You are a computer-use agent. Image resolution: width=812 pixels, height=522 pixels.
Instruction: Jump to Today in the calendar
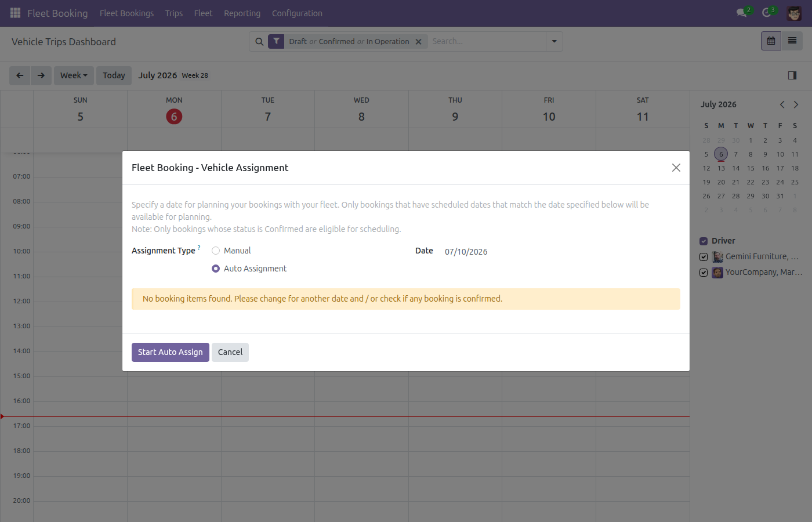pyautogui.click(x=114, y=75)
